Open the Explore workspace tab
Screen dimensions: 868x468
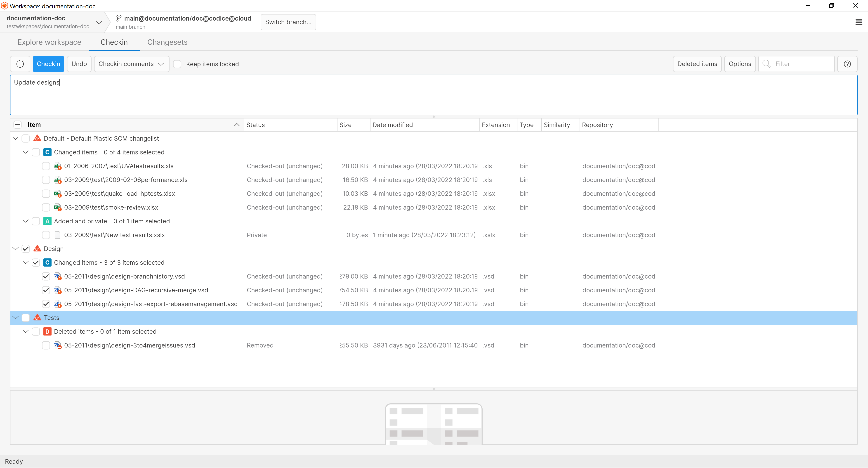pyautogui.click(x=49, y=42)
